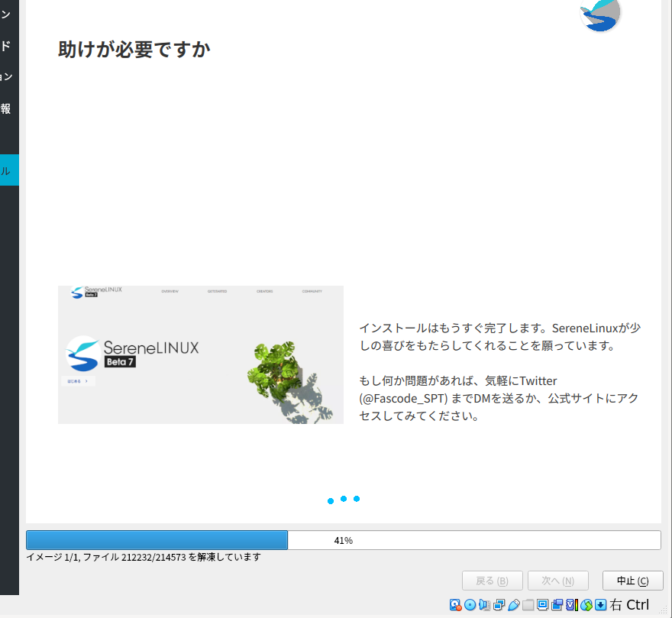Click the VirtualBox hard disk activity icon
The height and width of the screenshot is (618, 672).
click(455, 605)
